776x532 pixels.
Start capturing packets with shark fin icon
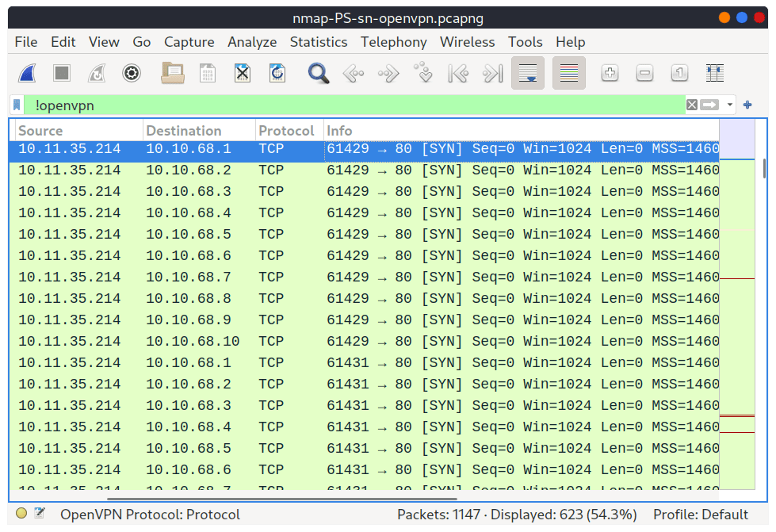coord(27,73)
